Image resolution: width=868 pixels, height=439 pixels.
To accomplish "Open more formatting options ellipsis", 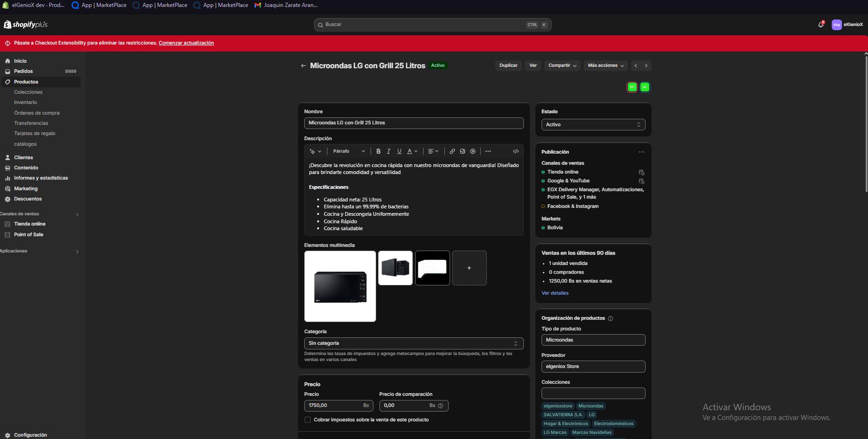I will [488, 151].
